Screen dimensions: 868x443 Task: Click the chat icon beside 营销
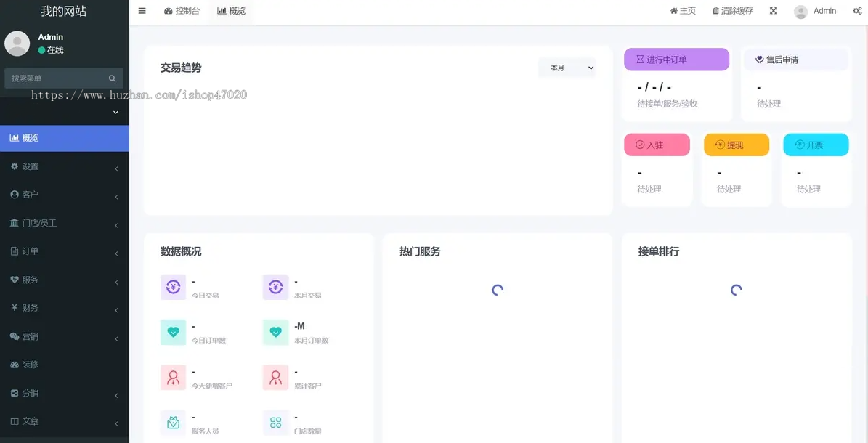(x=15, y=336)
